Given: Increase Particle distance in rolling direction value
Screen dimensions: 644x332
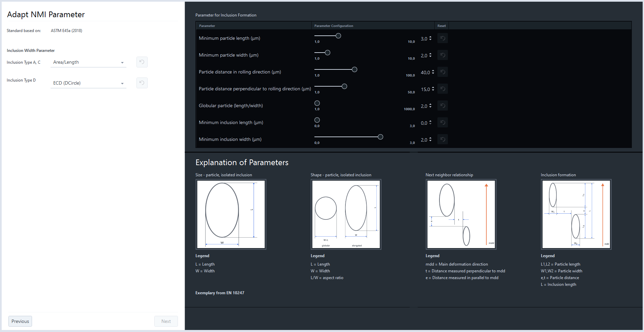Looking at the screenshot, I should click(432, 70).
